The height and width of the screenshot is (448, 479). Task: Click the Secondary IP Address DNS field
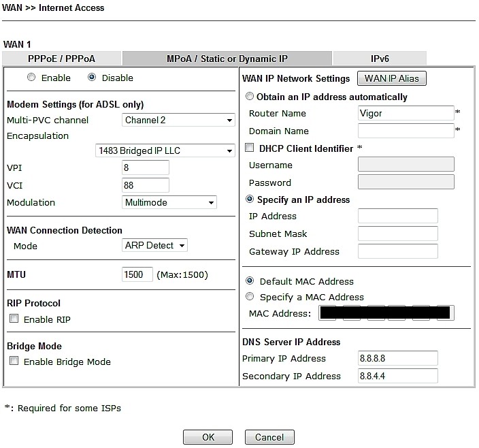coord(398,376)
